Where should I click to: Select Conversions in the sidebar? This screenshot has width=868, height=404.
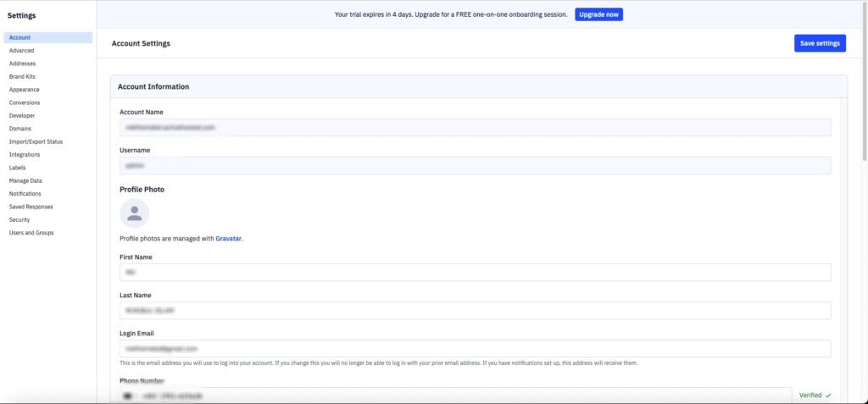[25, 102]
